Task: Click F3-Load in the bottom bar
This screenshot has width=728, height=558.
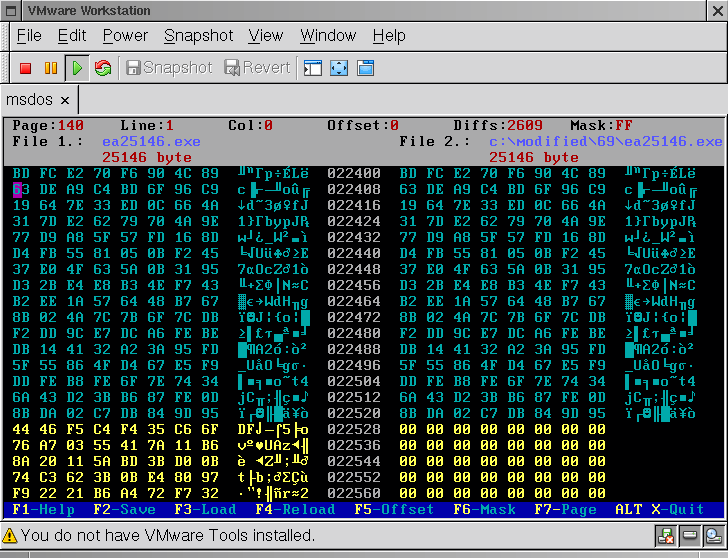Action: click(206, 509)
